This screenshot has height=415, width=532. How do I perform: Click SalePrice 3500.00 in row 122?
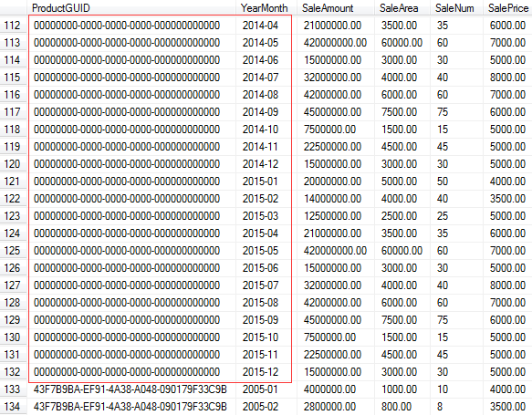pos(507,199)
